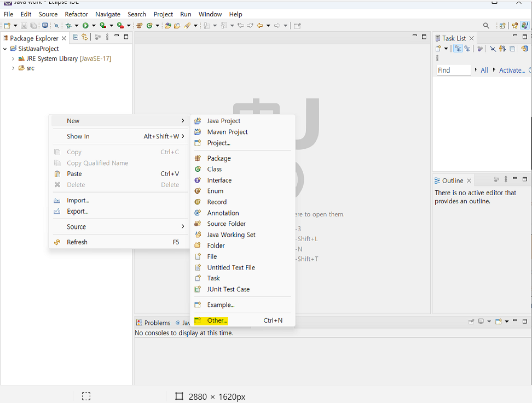Click the Open a Terminal monitor icon

(x=45, y=25)
